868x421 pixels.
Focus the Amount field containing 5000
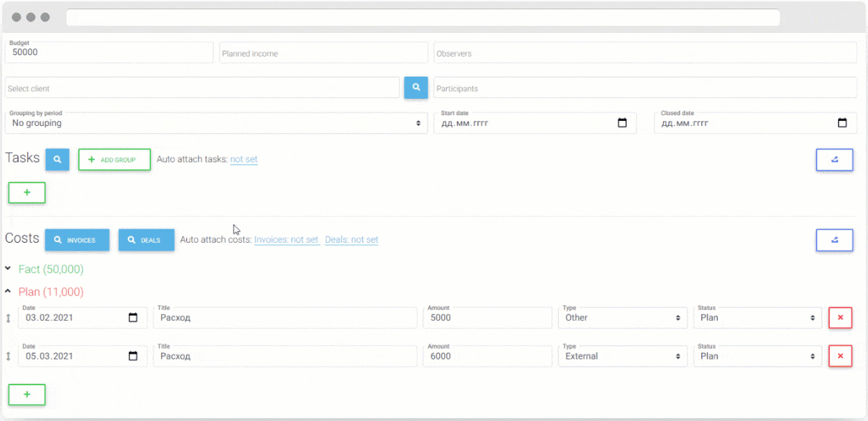(x=488, y=318)
